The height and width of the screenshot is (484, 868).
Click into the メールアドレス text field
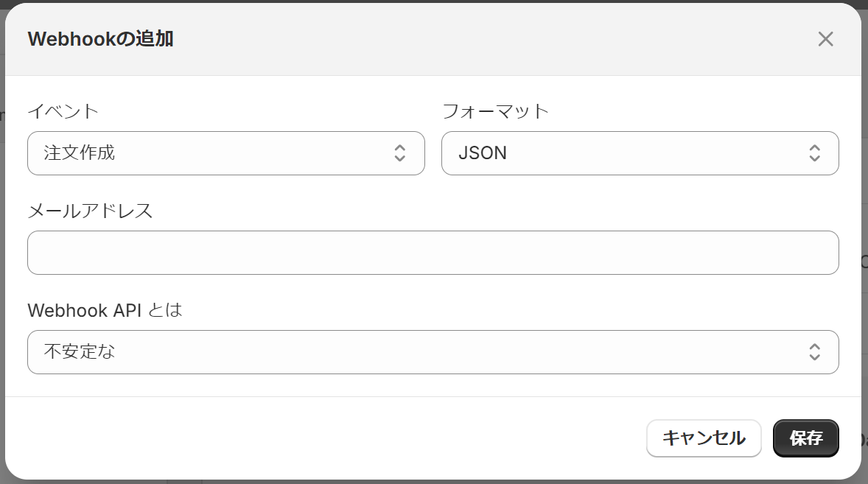433,253
